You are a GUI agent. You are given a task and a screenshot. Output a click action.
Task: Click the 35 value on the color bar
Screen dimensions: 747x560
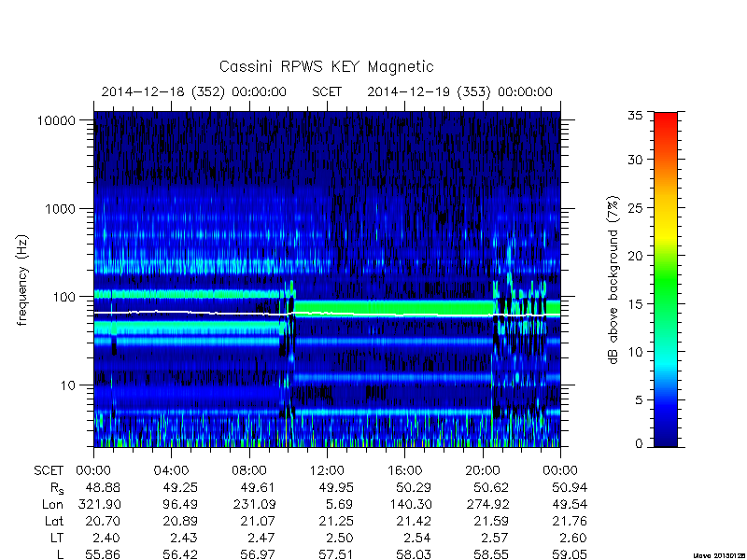pyautogui.click(x=635, y=115)
